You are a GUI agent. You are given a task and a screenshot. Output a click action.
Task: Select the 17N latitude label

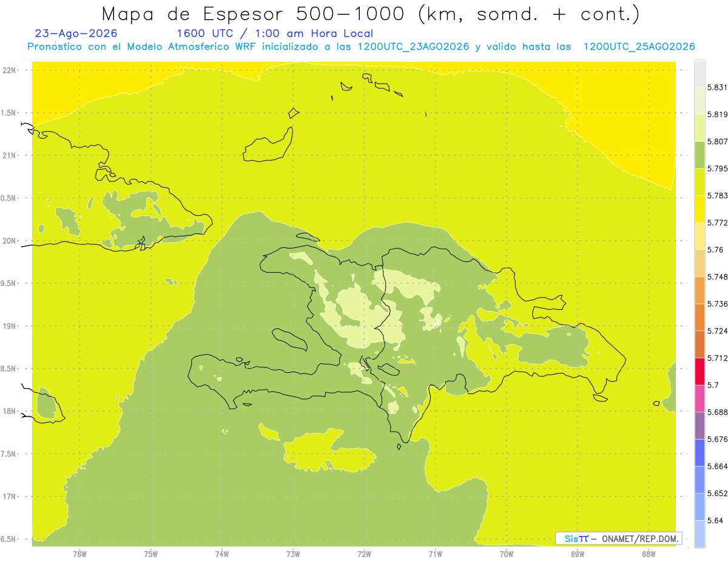point(9,497)
